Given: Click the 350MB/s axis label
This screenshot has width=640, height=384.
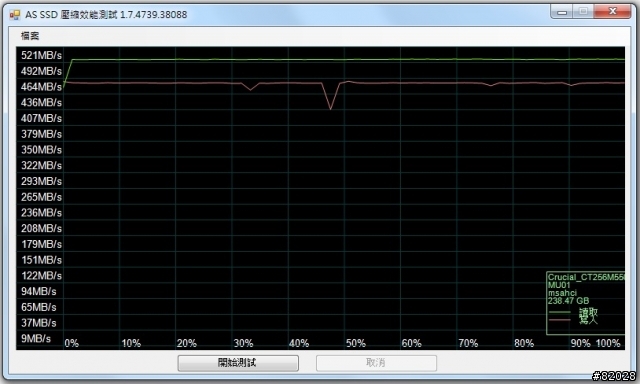Looking at the screenshot, I should click(41, 150).
